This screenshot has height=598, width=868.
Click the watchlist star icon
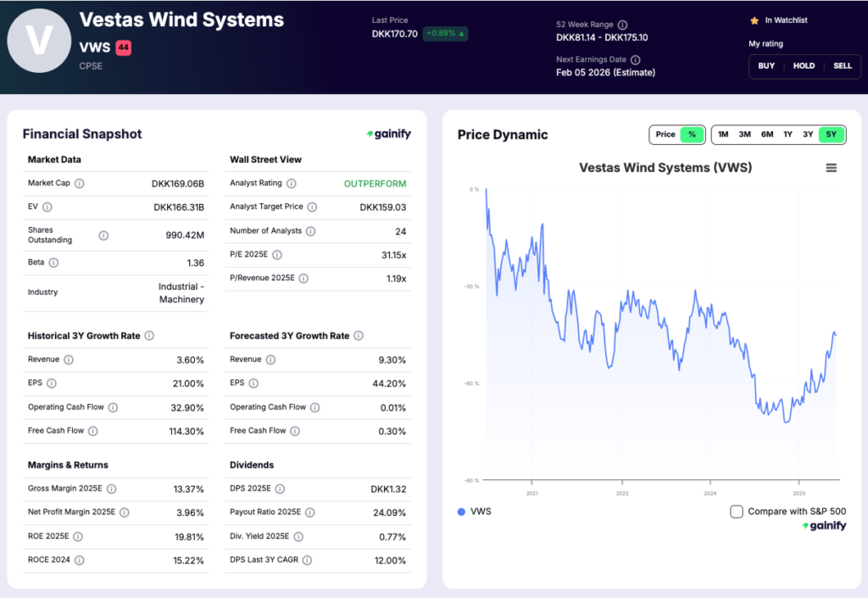pyautogui.click(x=753, y=19)
